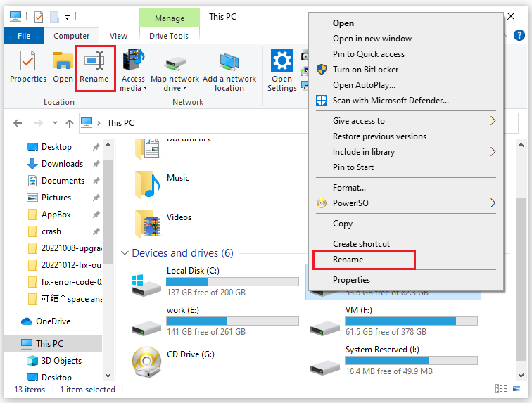532x403 pixels.
Task: Click the Manage contextual tab
Action: coord(170,18)
